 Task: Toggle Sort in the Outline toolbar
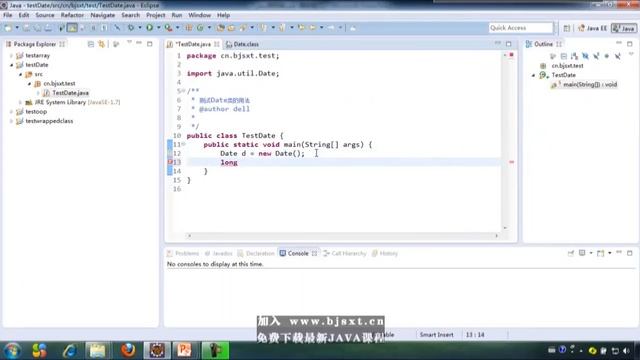(574, 56)
